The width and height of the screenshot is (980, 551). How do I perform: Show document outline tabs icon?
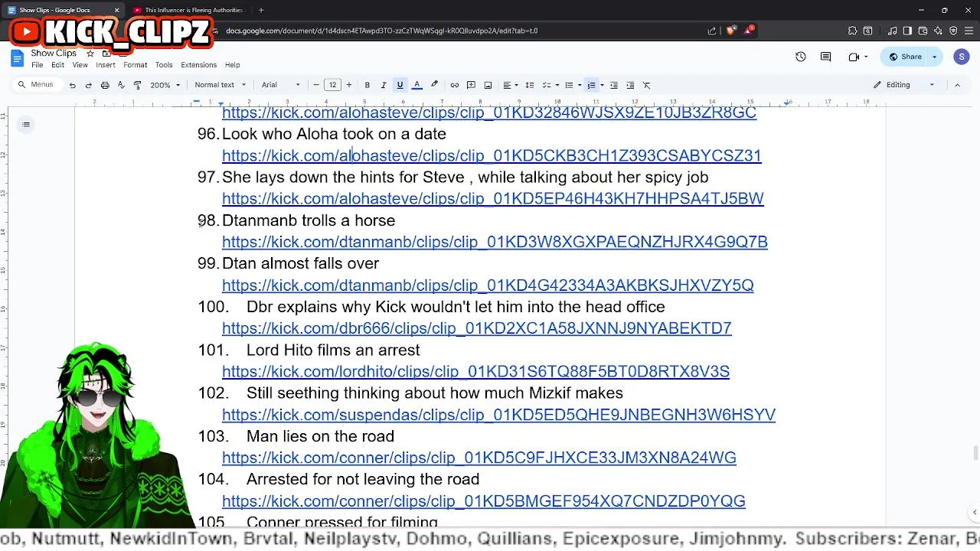pos(26,125)
